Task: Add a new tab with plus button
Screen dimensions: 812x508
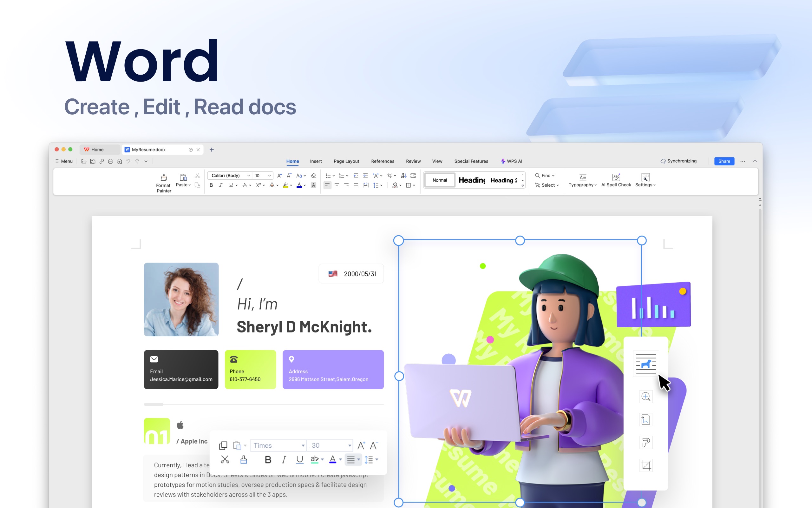Action: click(x=211, y=150)
